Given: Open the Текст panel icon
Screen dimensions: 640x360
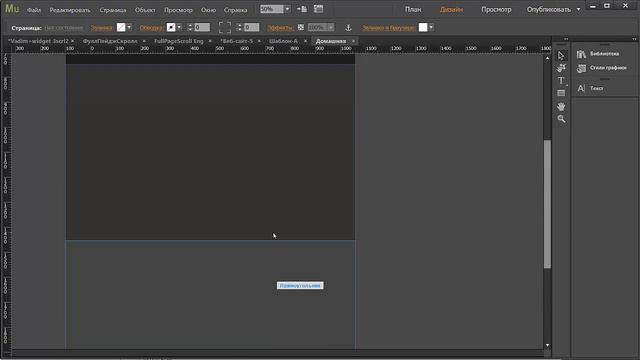Looking at the screenshot, I should [581, 88].
